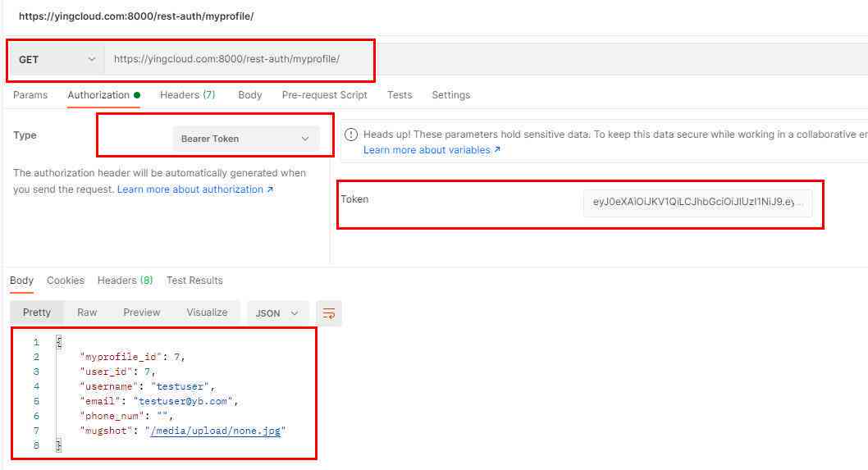
Task: Open the /media/upload/none.jpg link
Action: [x=215, y=431]
